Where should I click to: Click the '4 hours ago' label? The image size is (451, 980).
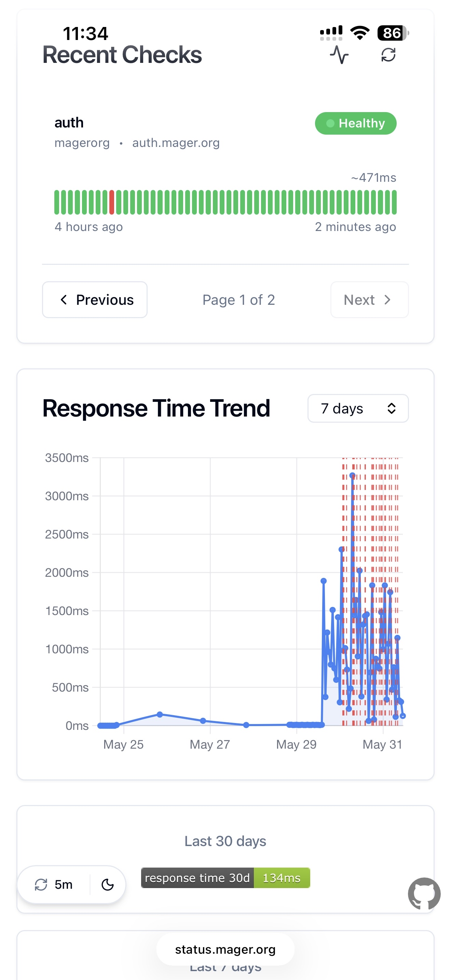point(88,227)
